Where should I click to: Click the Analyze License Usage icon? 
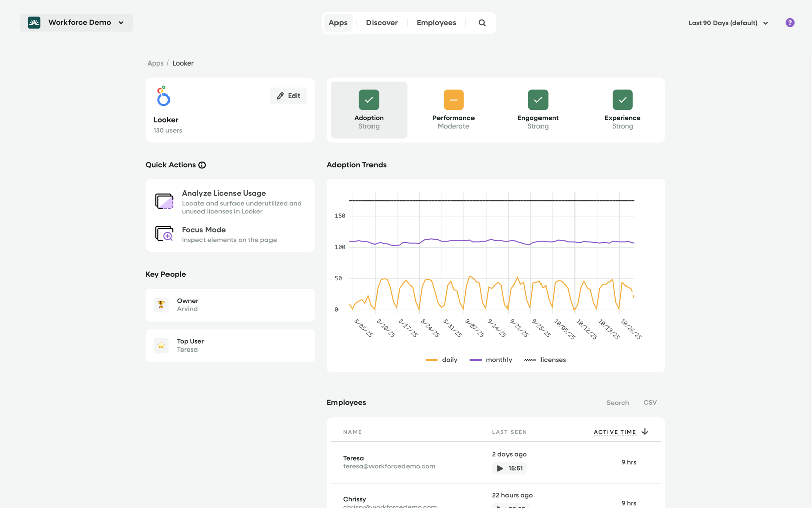click(x=163, y=201)
